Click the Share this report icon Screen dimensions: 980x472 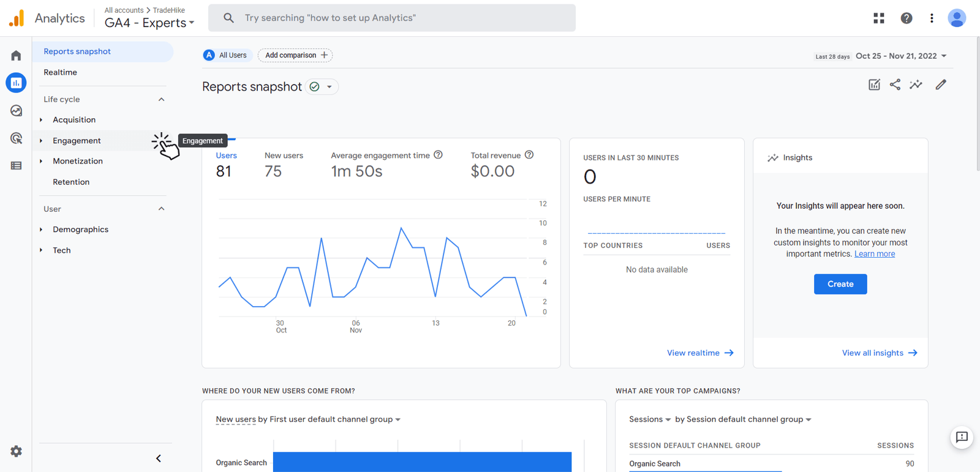coord(895,84)
